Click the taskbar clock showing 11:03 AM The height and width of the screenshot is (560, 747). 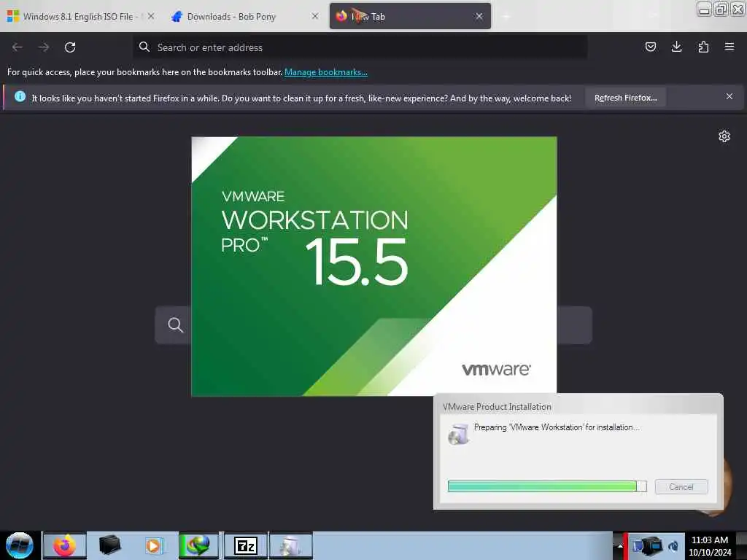pyautogui.click(x=710, y=546)
